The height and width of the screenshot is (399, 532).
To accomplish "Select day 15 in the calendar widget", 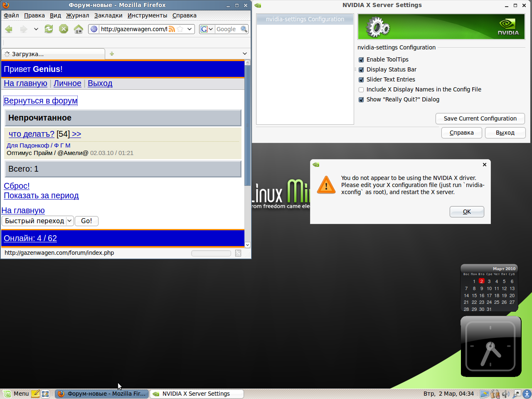I will click(474, 296).
